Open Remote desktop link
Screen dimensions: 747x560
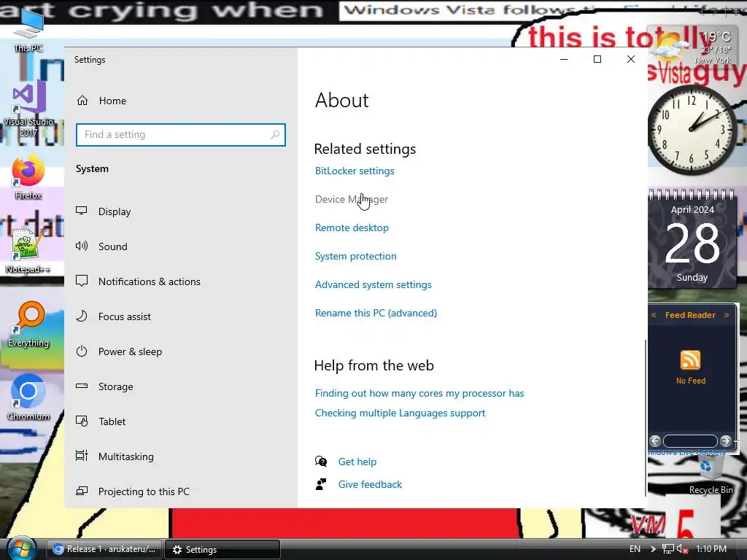[352, 227]
